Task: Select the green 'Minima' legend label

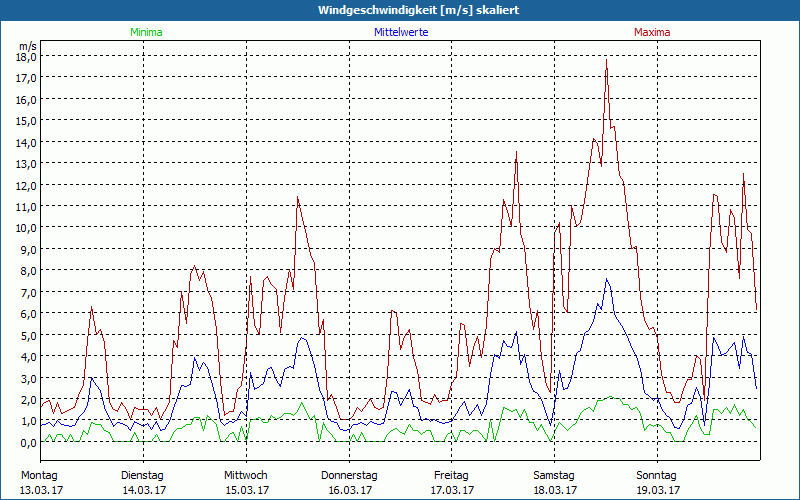Action: click(x=146, y=32)
